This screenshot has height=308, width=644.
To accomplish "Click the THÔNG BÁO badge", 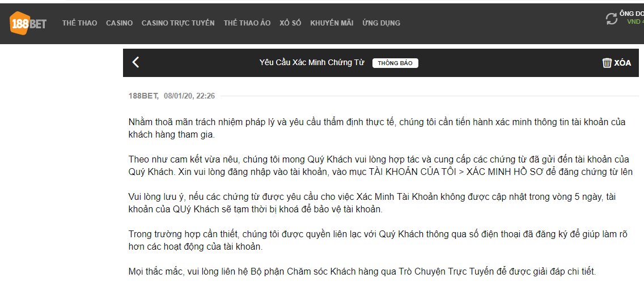I will click(395, 63).
